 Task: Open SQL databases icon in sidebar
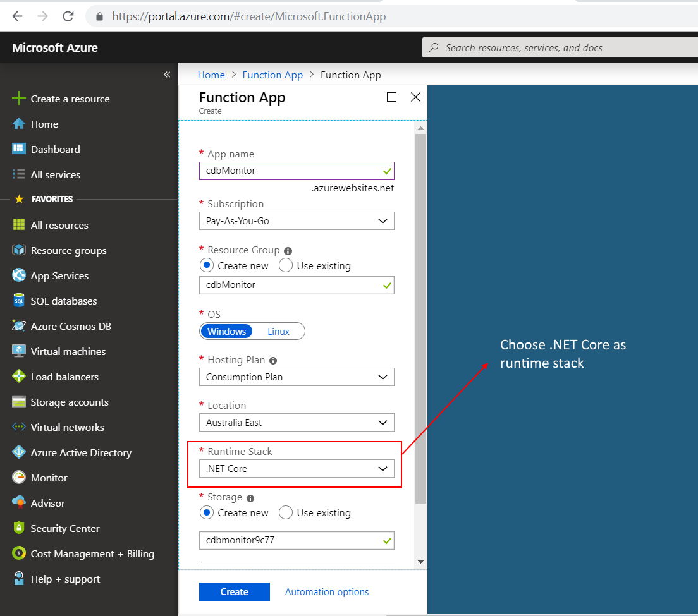coord(19,301)
